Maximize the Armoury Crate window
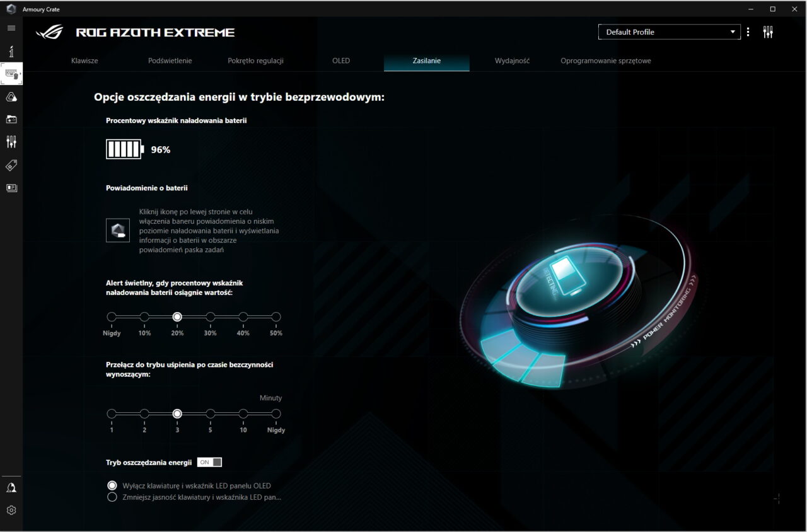The width and height of the screenshot is (807, 532). 772,9
